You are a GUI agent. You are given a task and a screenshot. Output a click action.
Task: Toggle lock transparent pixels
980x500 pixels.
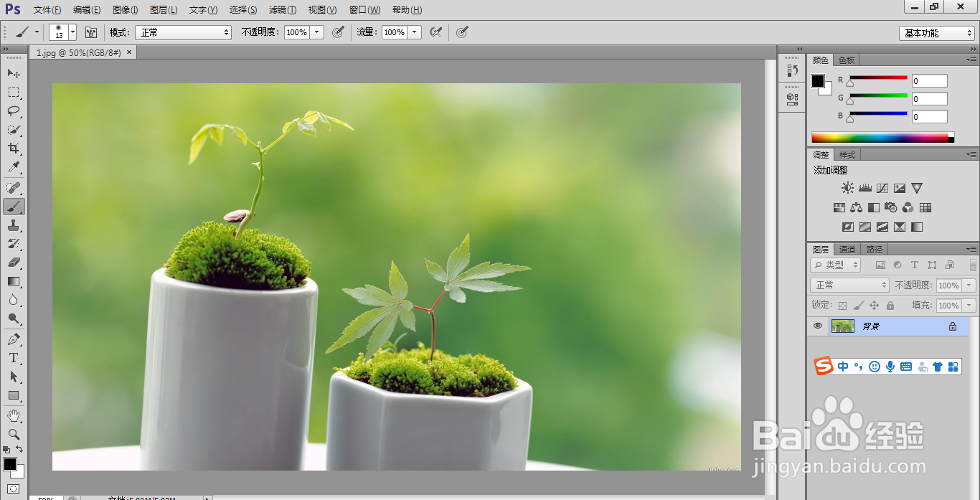[843, 306]
